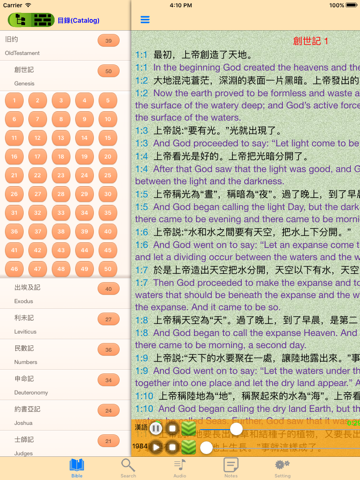Play the 1984 audio track
This screenshot has height=480, width=360.
click(x=156, y=447)
